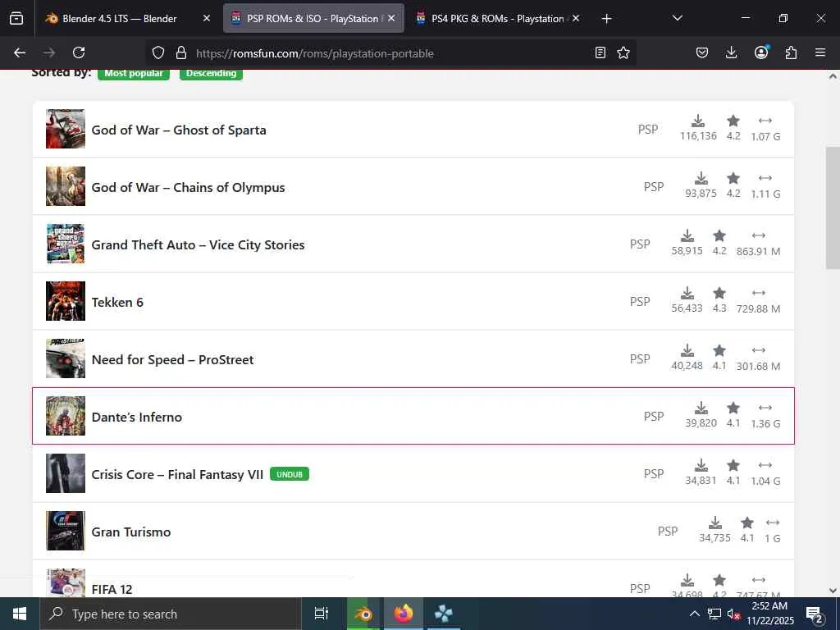This screenshot has height=630, width=840.
Task: Switch to PS4 PKG & ROMs tab
Action: point(498,18)
